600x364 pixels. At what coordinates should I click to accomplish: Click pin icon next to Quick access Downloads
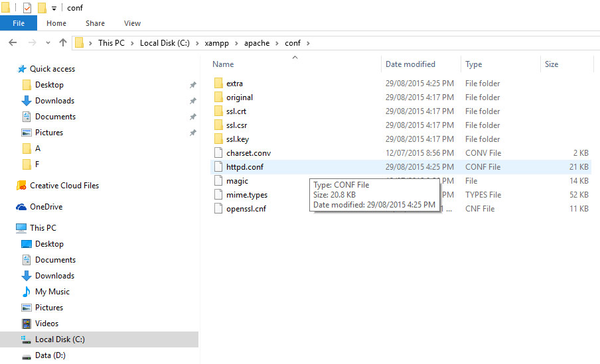coord(193,101)
